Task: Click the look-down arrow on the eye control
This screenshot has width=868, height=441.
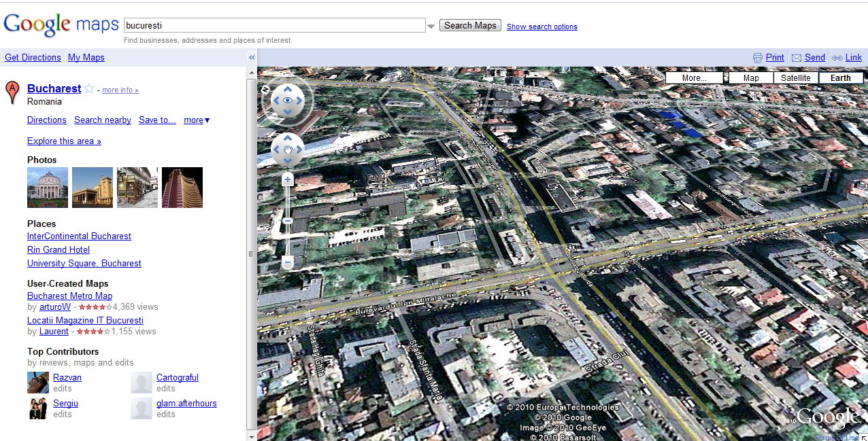Action: tap(288, 112)
